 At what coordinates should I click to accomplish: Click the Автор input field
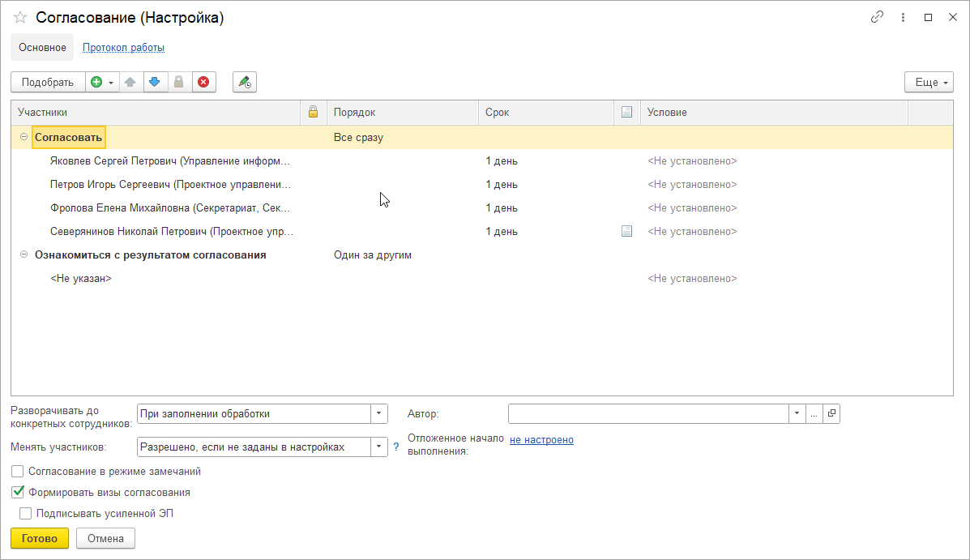648,414
